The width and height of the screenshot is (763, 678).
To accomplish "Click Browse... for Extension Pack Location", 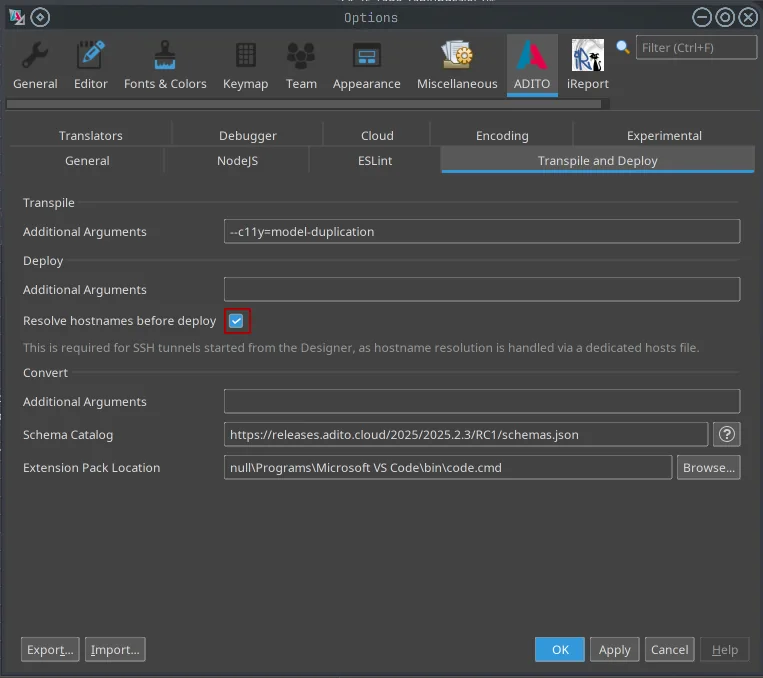I will 708,467.
